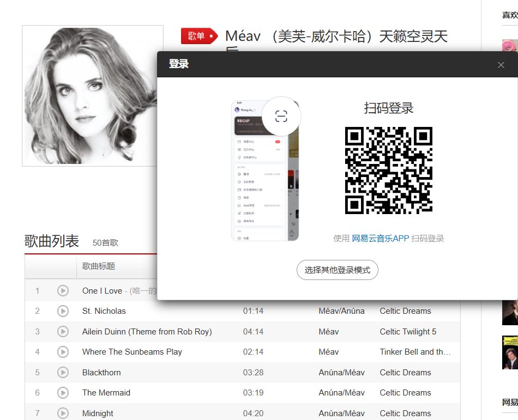The width and height of the screenshot is (518, 420).
Task: Open Where The Sunbeams Play title
Action: (x=132, y=352)
